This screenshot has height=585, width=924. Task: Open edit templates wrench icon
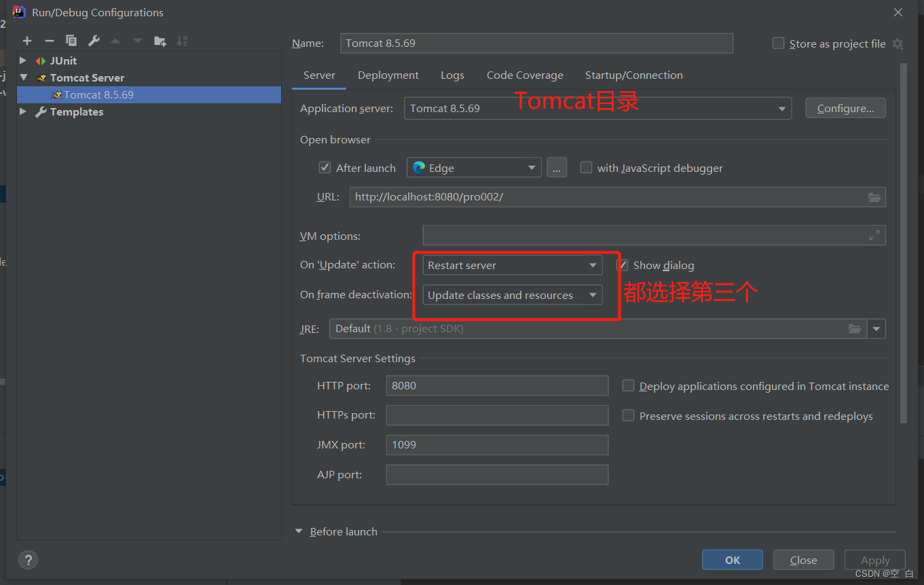94,41
